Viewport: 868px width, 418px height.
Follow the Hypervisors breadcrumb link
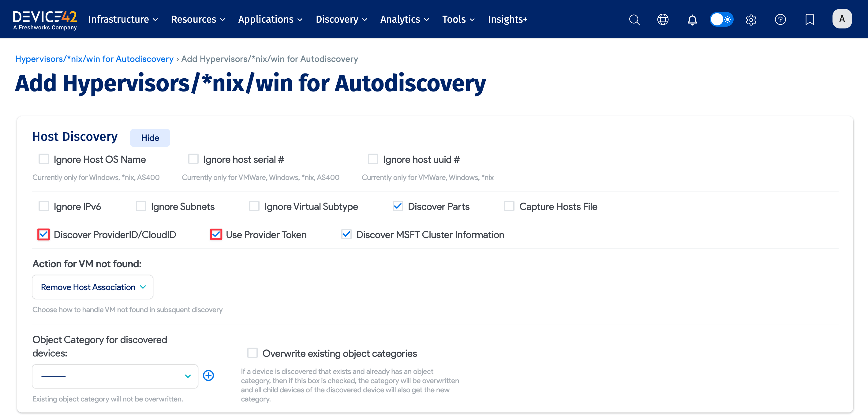click(x=94, y=59)
